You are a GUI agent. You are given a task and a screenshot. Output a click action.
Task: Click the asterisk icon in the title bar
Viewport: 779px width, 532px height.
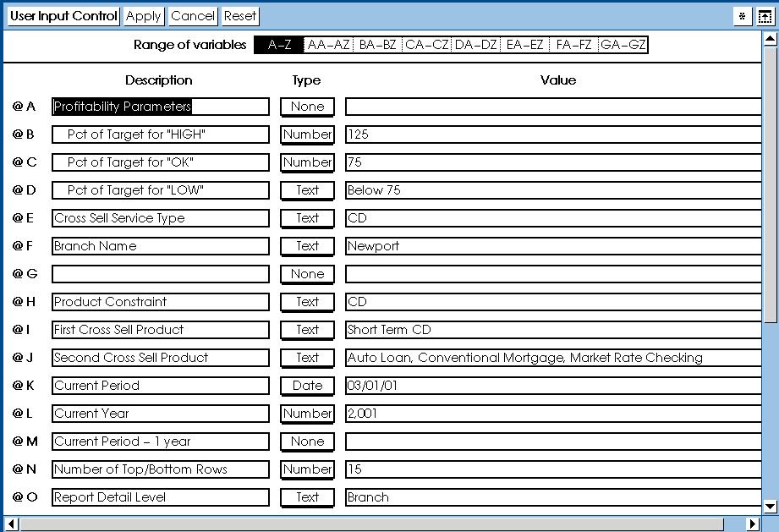point(743,16)
